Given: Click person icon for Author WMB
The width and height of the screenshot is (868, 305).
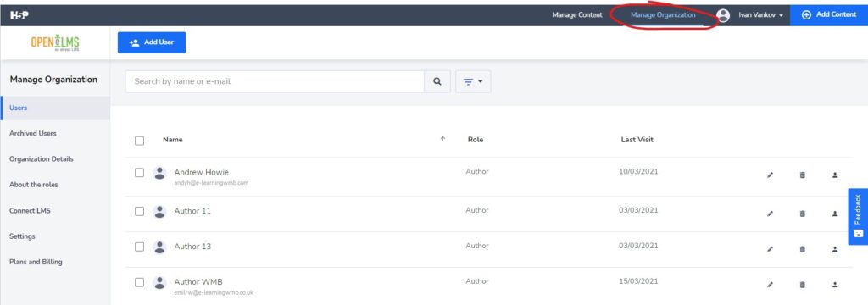Looking at the screenshot, I should tap(835, 285).
